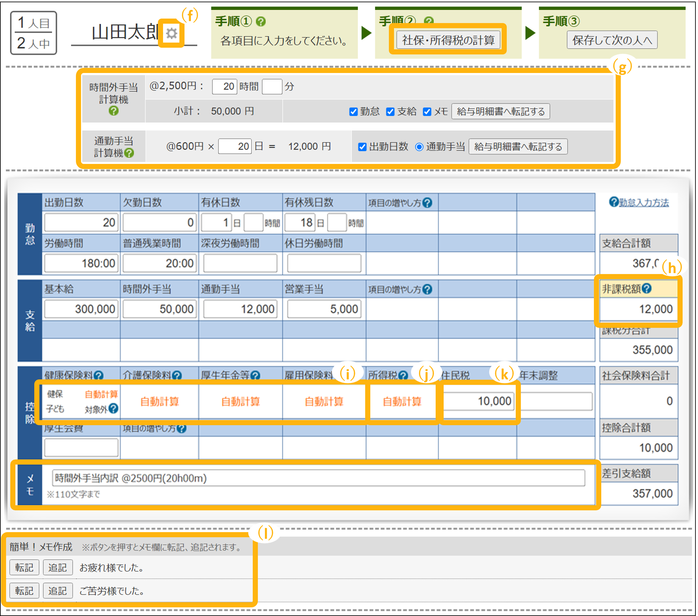This screenshot has height=616, width=698.
Task: Click help icon beside 子ども 対象外
Action: (113, 408)
